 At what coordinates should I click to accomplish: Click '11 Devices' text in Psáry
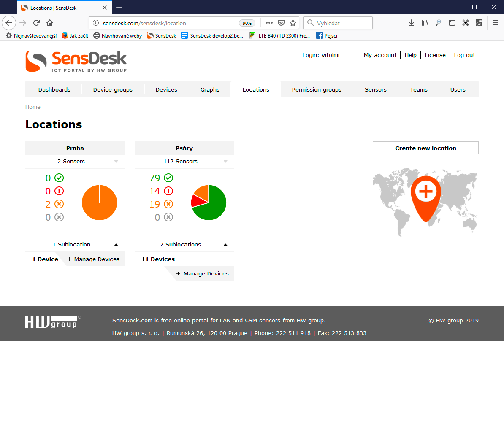coord(158,259)
